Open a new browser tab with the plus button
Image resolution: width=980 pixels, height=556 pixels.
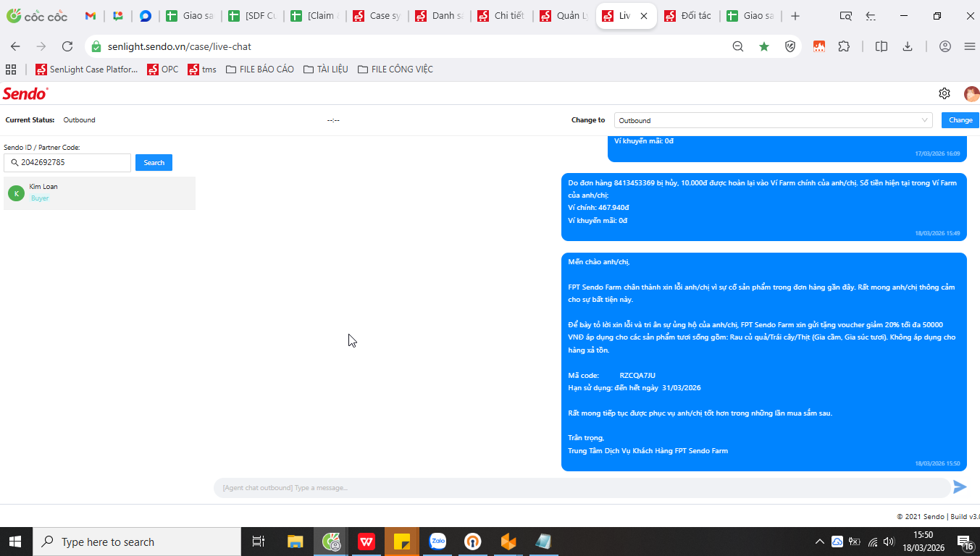pyautogui.click(x=795, y=16)
